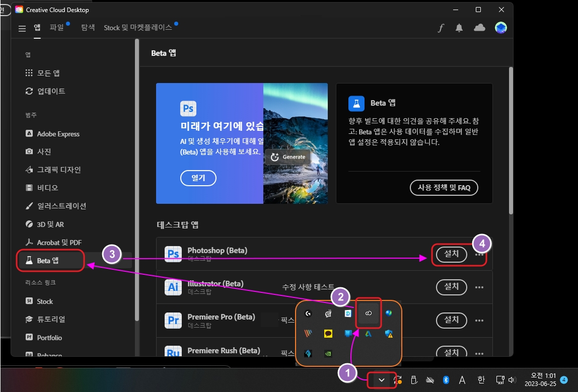Screen dimensions: 578x392
Task: Click the Photoshop (Beta) Ps icon
Action: (173, 254)
